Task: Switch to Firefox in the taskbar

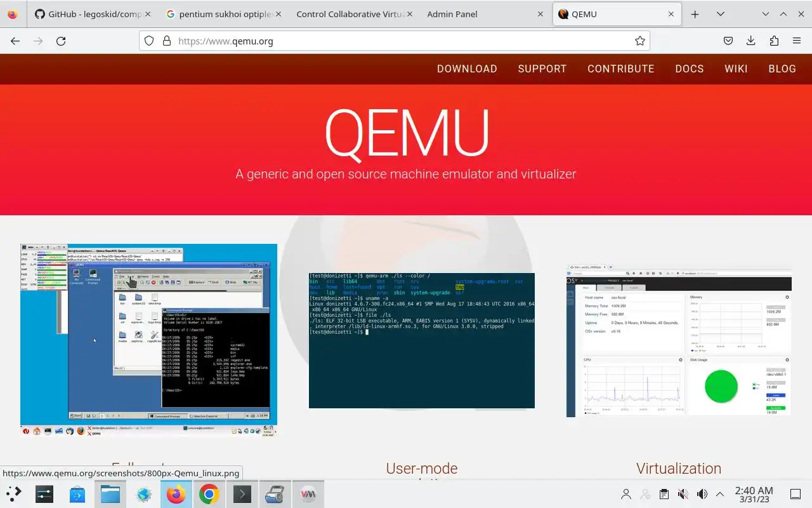Action: (176, 494)
